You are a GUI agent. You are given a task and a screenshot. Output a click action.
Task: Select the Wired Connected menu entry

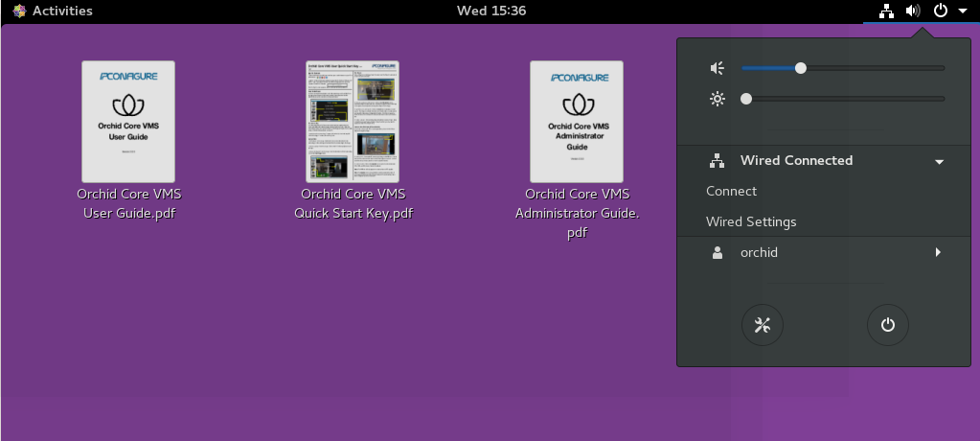[x=824, y=161]
